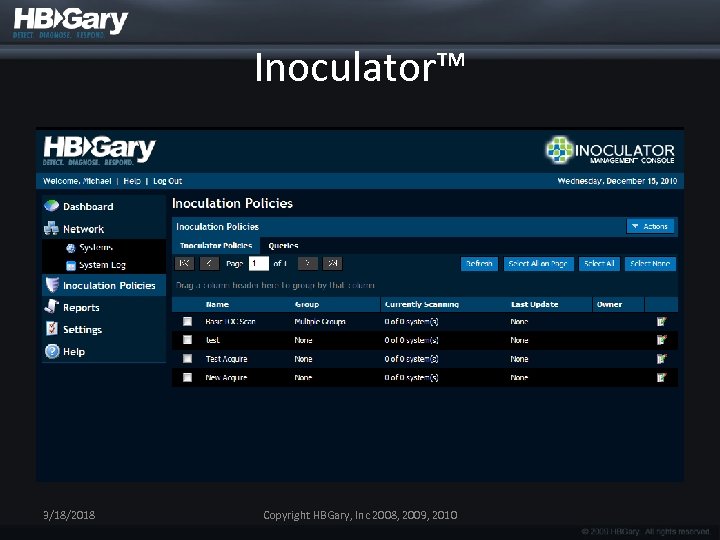Image resolution: width=720 pixels, height=540 pixels.
Task: Open Network section in sidebar
Action: 84,229
